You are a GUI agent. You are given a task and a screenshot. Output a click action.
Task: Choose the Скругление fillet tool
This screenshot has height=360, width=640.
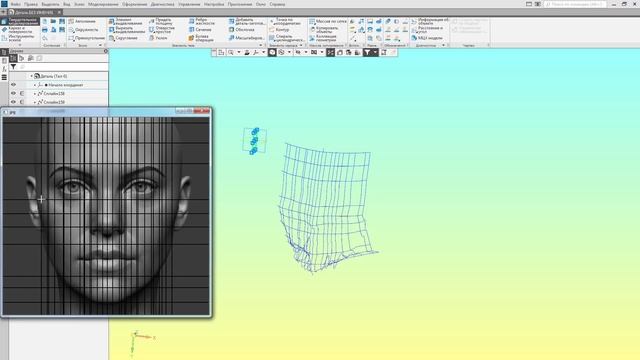pos(123,38)
